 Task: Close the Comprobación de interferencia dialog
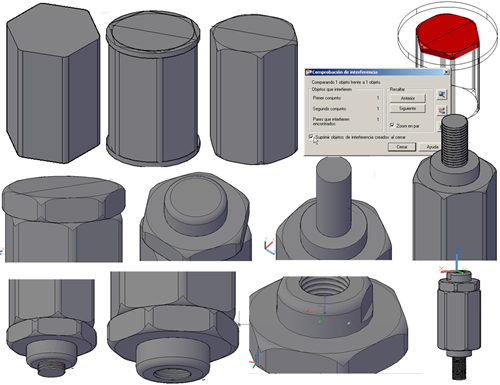(446, 72)
